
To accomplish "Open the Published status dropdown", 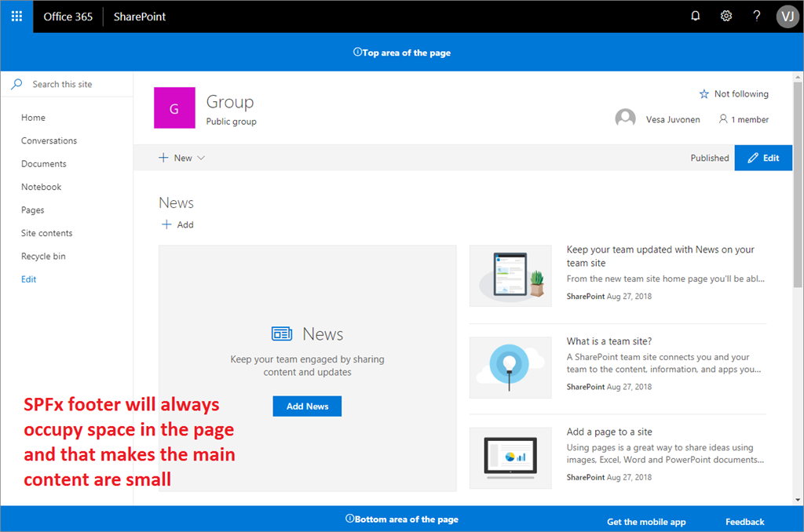I will (709, 158).
